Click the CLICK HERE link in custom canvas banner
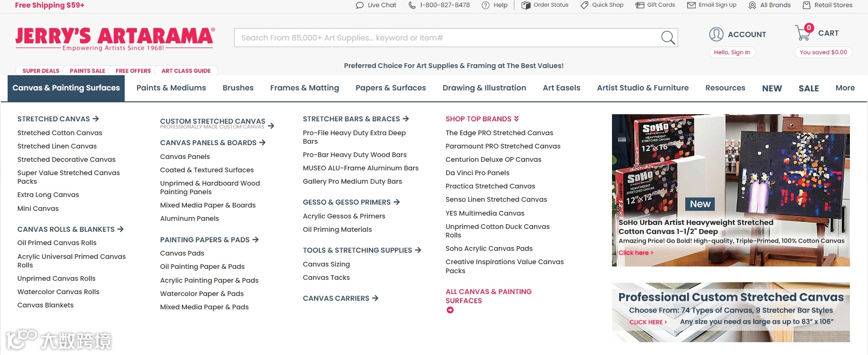This screenshot has width=868, height=355. tap(648, 322)
